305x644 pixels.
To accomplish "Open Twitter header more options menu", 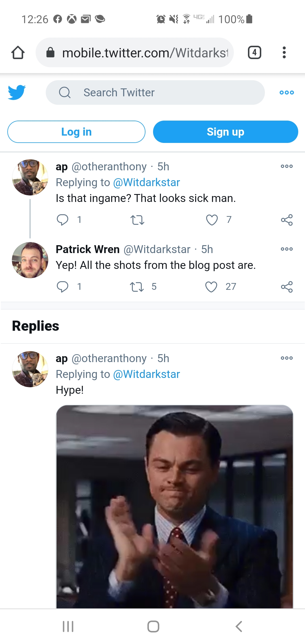I will (287, 92).
